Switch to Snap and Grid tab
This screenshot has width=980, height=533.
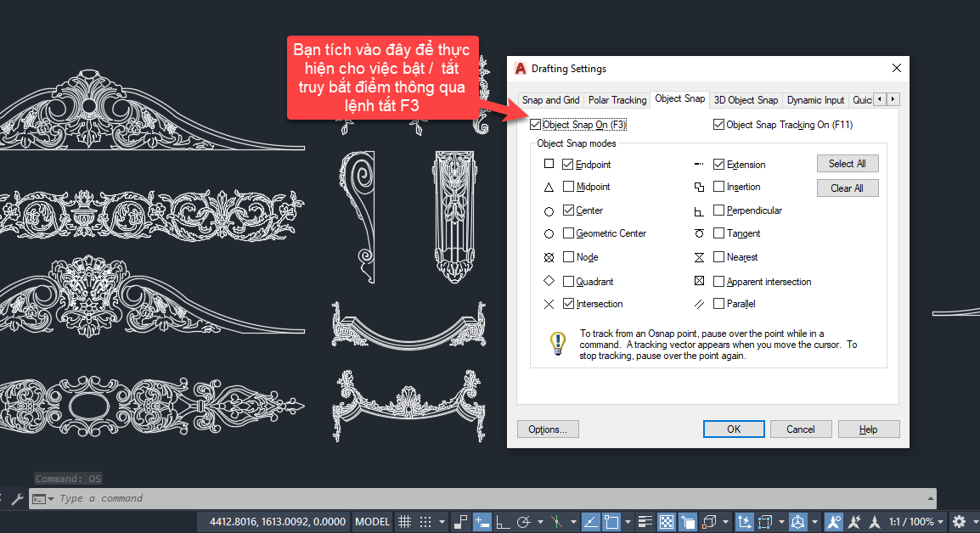point(550,100)
